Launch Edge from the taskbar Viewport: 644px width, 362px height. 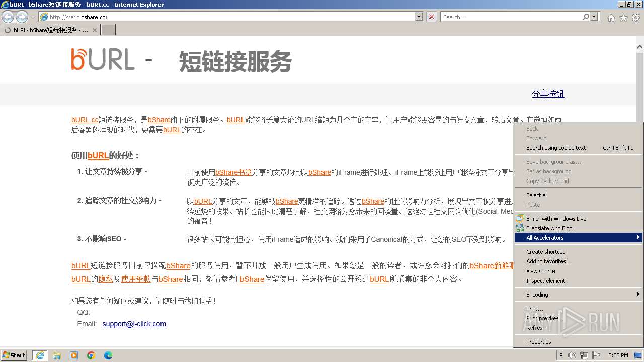[108, 355]
